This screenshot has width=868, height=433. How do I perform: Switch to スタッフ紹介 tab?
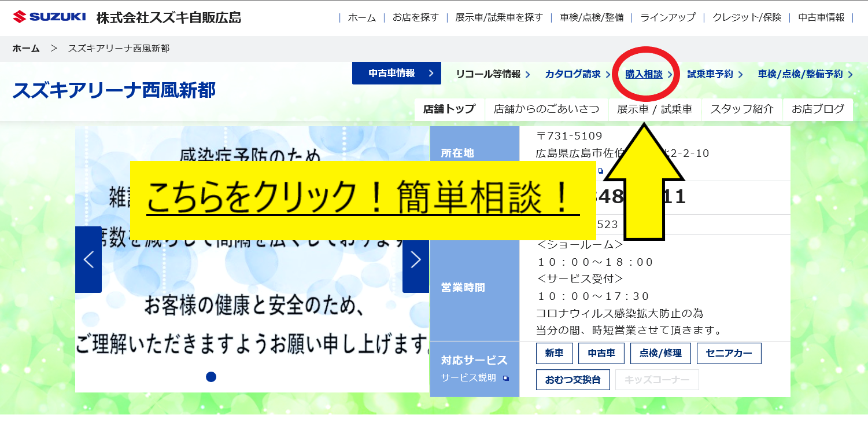742,109
